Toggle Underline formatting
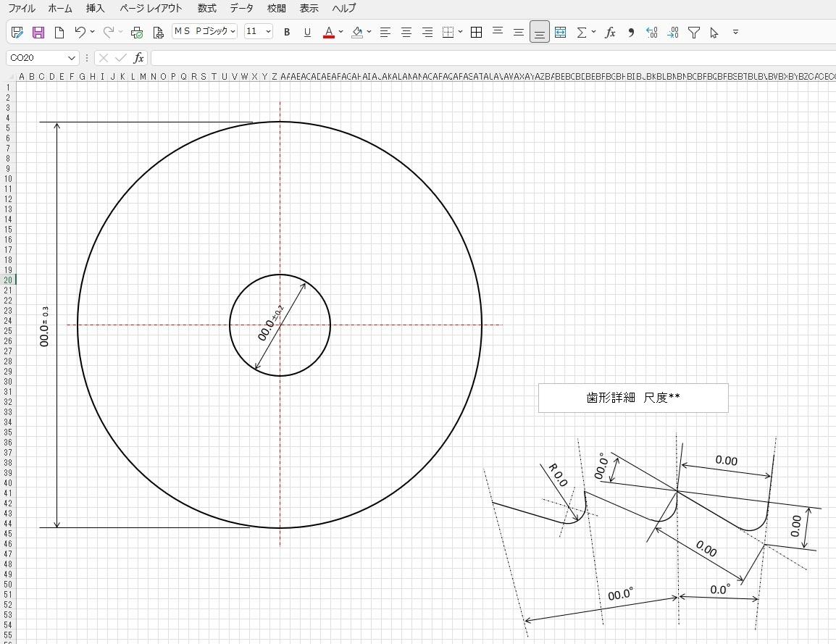 pos(307,33)
